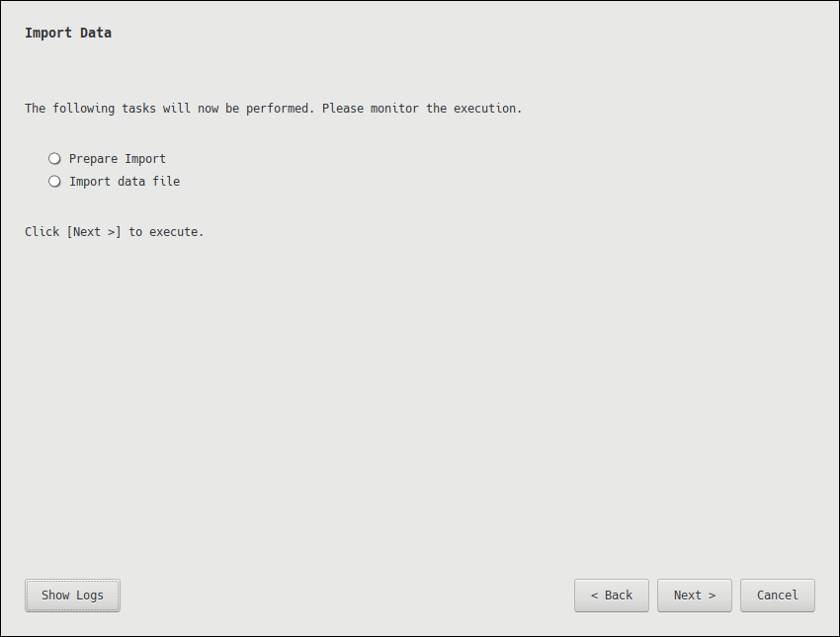Click the word 'Data' in the heading
The width and height of the screenshot is (840, 637).
(96, 33)
